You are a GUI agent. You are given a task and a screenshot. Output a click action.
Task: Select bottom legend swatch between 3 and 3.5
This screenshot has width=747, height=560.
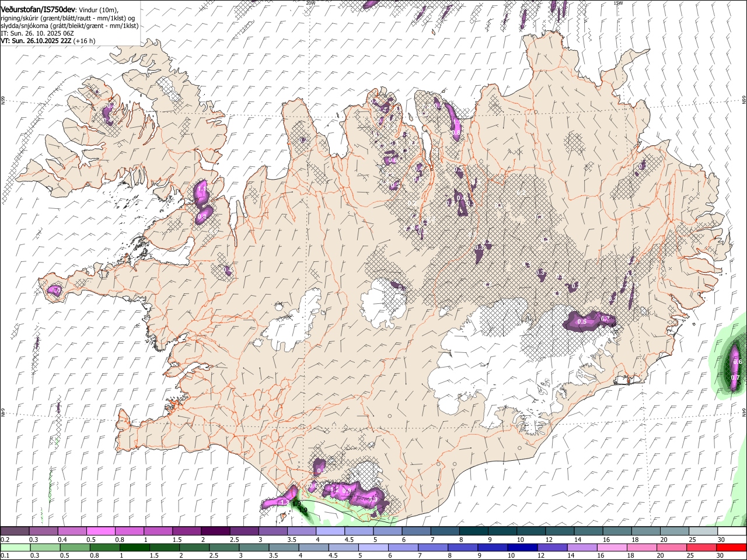point(254,548)
